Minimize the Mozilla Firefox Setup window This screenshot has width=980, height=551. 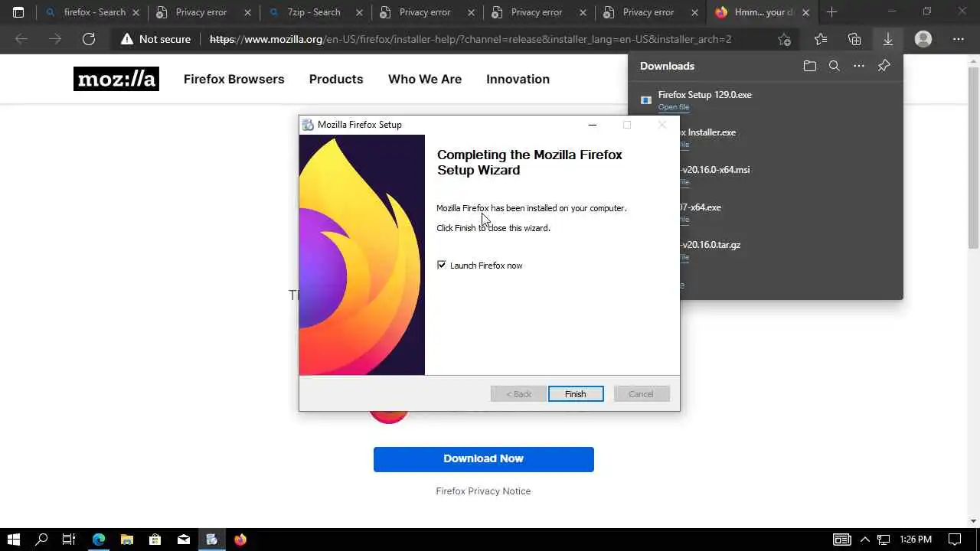pos(592,125)
